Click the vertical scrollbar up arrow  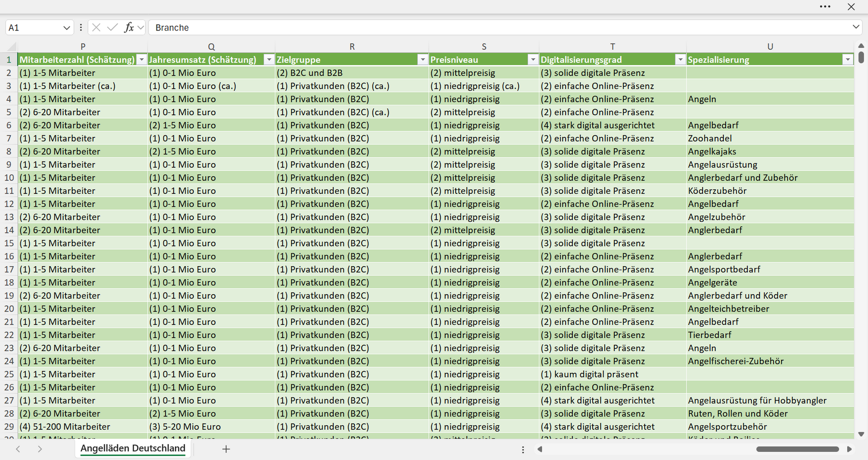(861, 45)
